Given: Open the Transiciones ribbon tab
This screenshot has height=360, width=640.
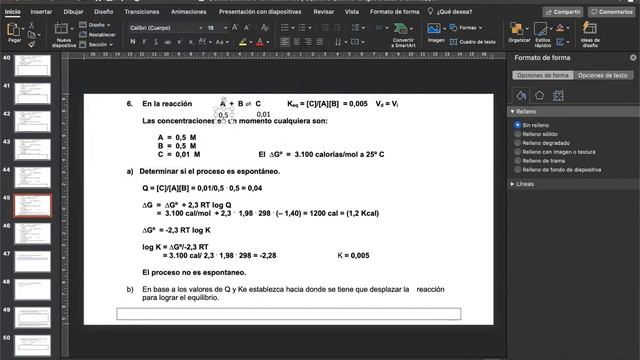Looking at the screenshot, I should pos(142,12).
